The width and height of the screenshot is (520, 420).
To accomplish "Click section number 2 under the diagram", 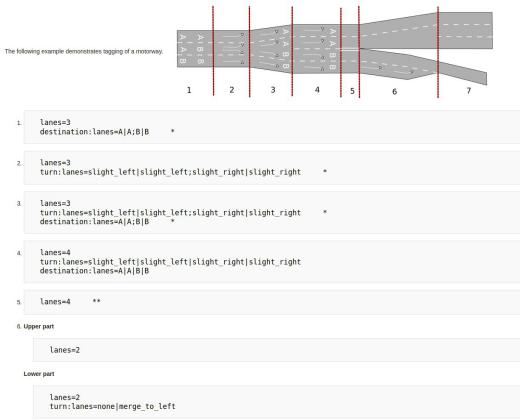I will (232, 90).
